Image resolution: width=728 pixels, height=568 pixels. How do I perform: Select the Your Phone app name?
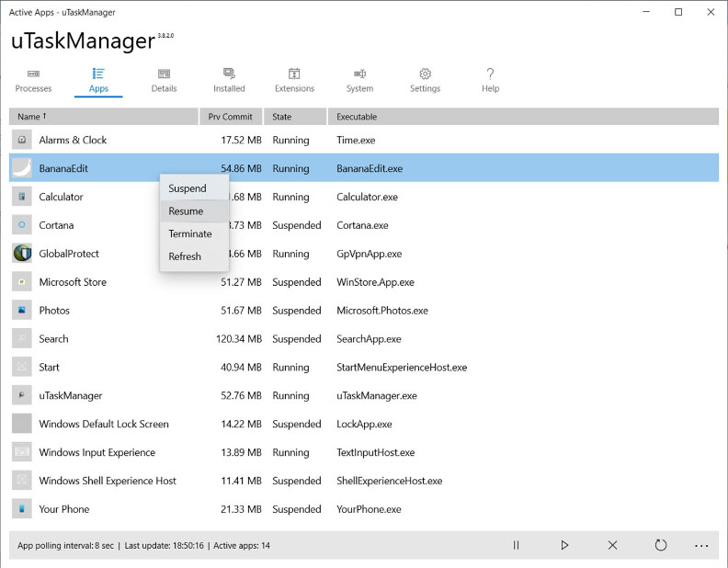pyautogui.click(x=64, y=509)
